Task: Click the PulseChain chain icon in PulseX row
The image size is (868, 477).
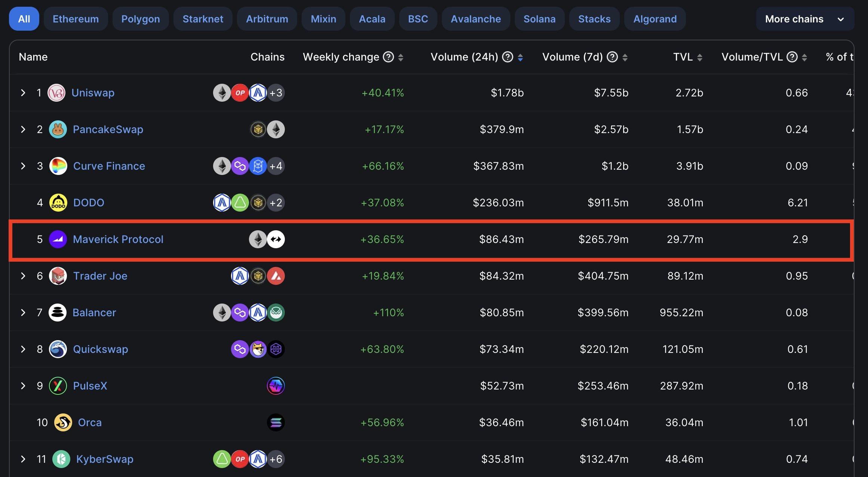Action: tap(276, 386)
